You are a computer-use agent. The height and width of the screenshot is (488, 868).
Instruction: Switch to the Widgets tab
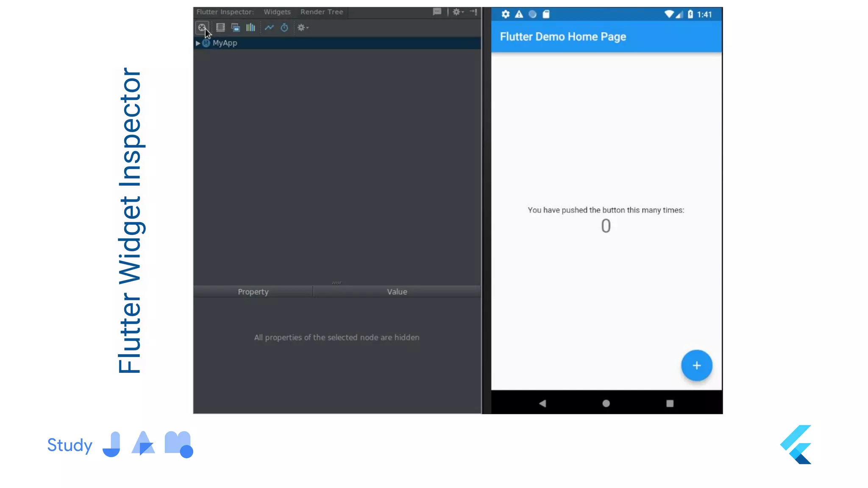(277, 12)
